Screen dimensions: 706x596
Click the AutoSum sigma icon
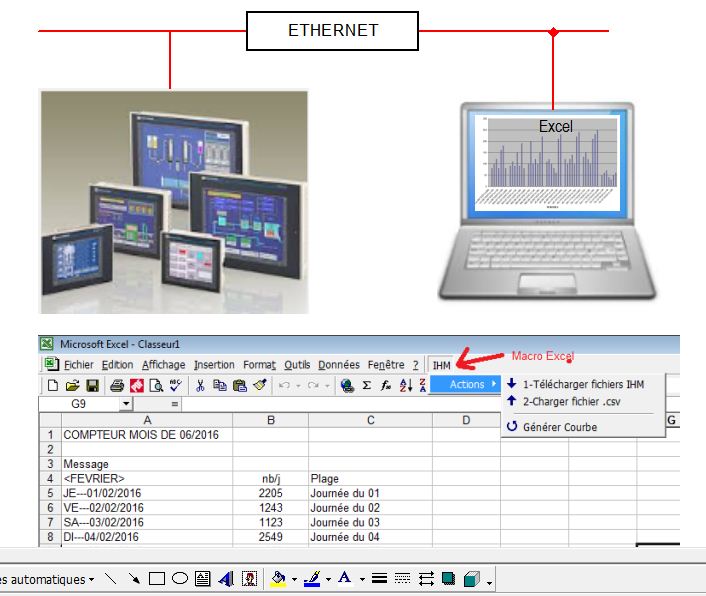point(367,385)
